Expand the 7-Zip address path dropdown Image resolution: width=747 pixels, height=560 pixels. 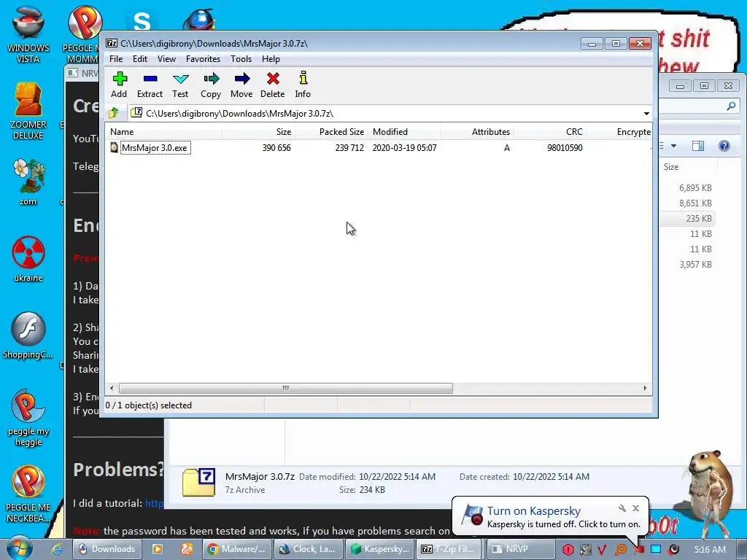pos(646,113)
